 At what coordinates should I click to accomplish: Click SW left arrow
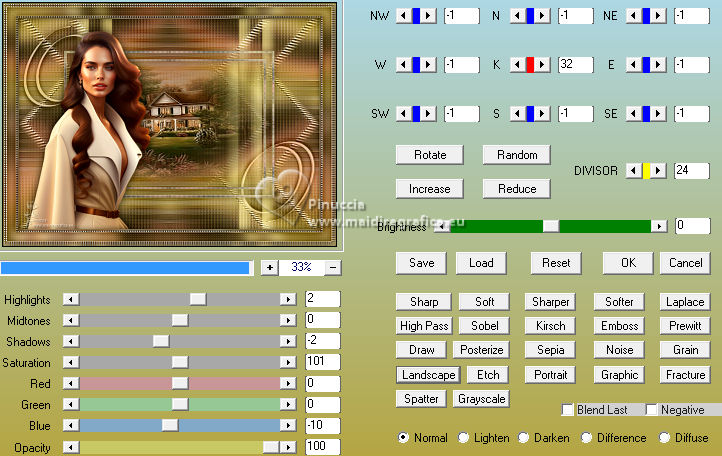point(404,113)
